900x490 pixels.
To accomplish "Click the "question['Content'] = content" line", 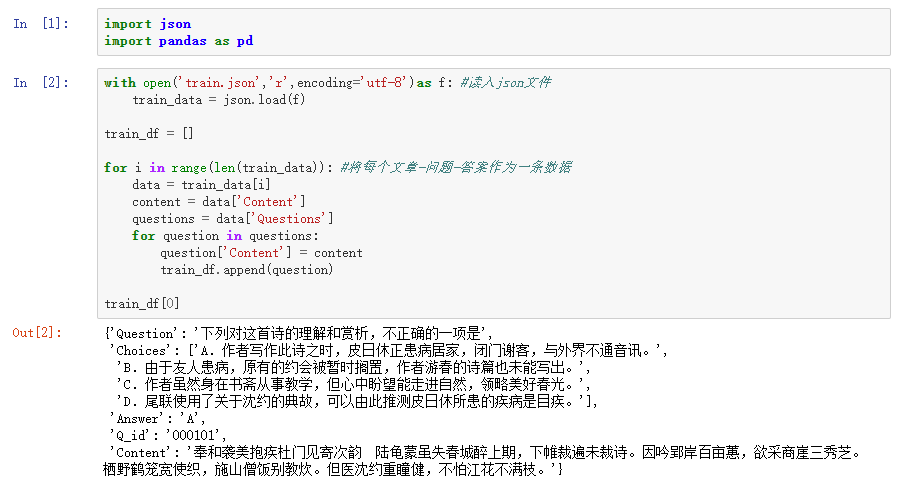I will [261, 253].
